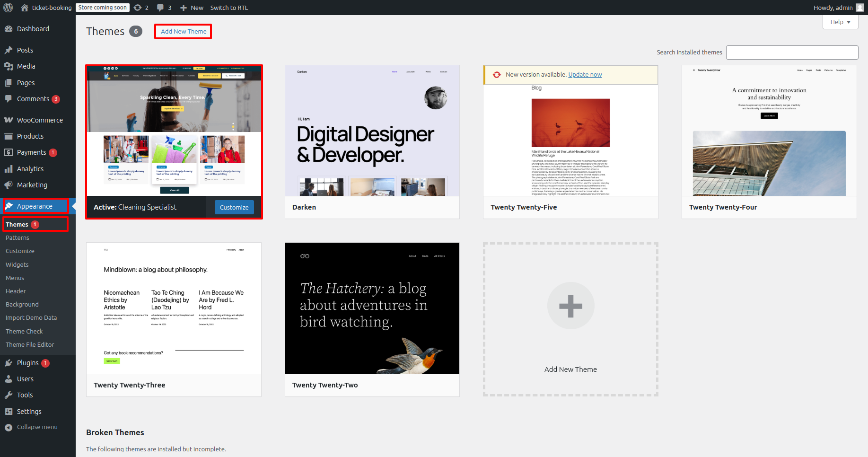Switch to RTL layout
868x457 pixels.
(229, 8)
